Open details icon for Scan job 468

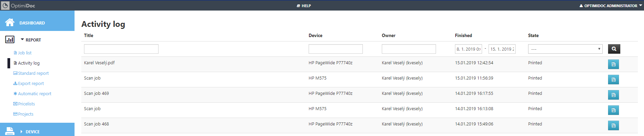pyautogui.click(x=613, y=125)
